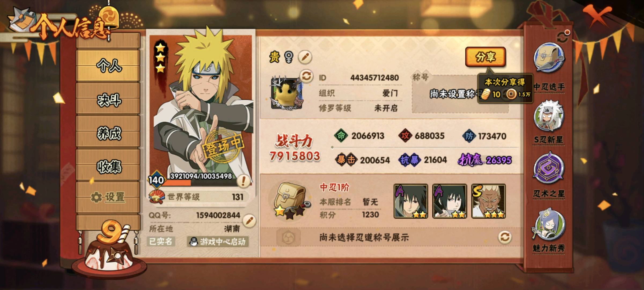Refresh the avatar using the swap icon
The height and width of the screenshot is (290, 644).
(306, 76)
